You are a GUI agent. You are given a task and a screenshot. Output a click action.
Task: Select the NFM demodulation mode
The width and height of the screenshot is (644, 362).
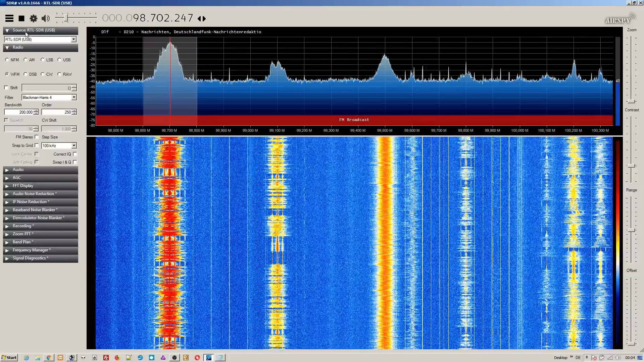pos(7,60)
